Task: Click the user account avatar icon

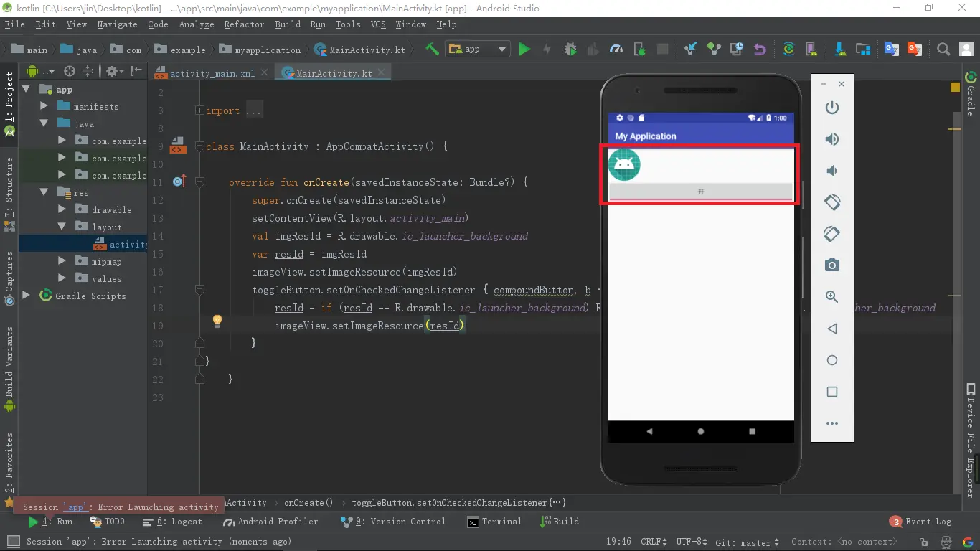Action: pos(966,49)
